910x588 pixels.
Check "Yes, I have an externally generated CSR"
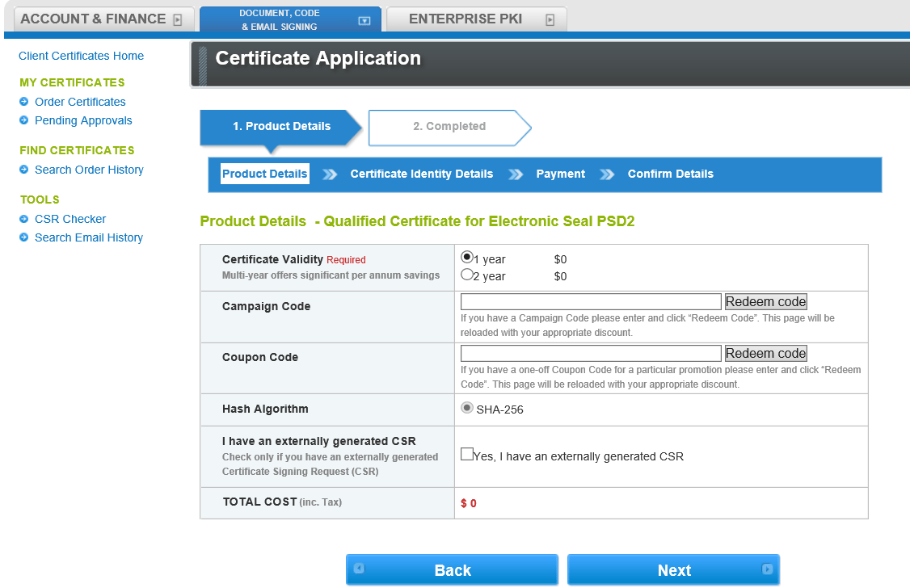coord(466,453)
